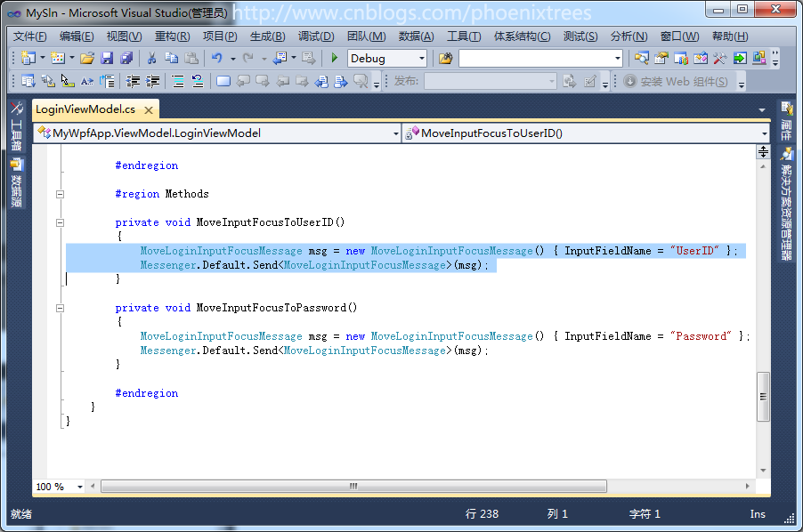Uncomment the selected lines icon
This screenshot has width=803, height=532.
tap(198, 81)
